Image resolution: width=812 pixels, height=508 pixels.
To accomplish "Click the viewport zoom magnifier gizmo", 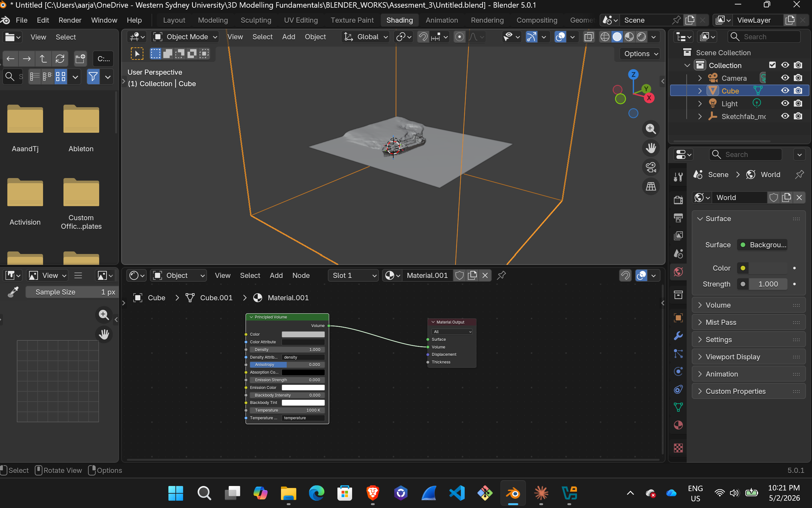I will coord(651,129).
